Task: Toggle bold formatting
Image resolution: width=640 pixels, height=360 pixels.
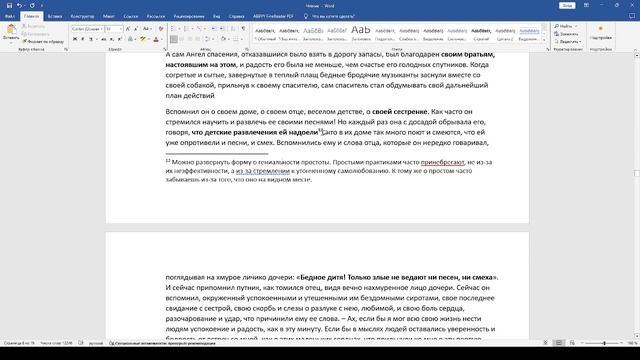Action: 75,39
